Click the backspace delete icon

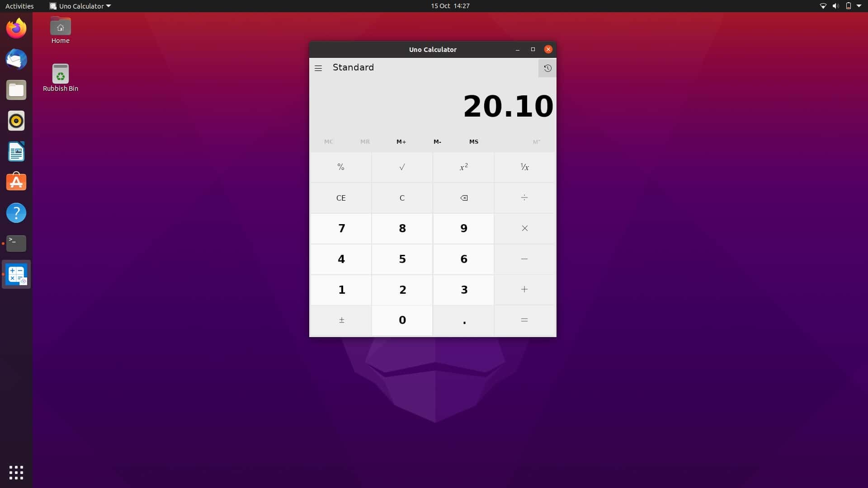pos(464,197)
